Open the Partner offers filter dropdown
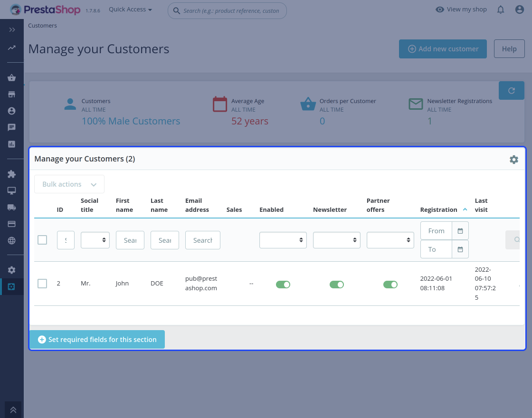532x418 pixels. 390,240
